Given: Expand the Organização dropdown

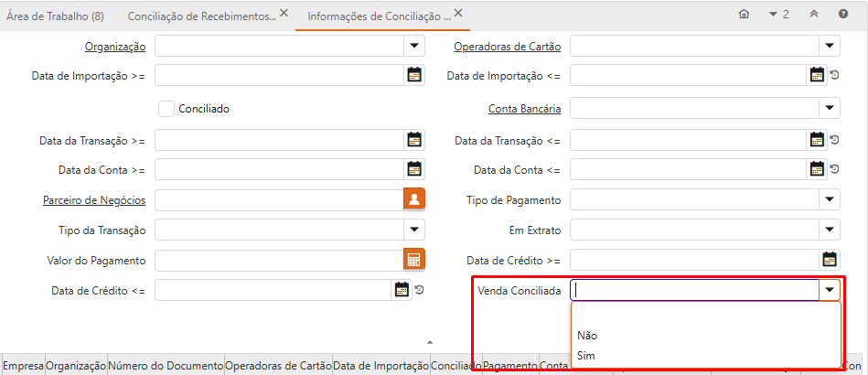Looking at the screenshot, I should click(414, 46).
